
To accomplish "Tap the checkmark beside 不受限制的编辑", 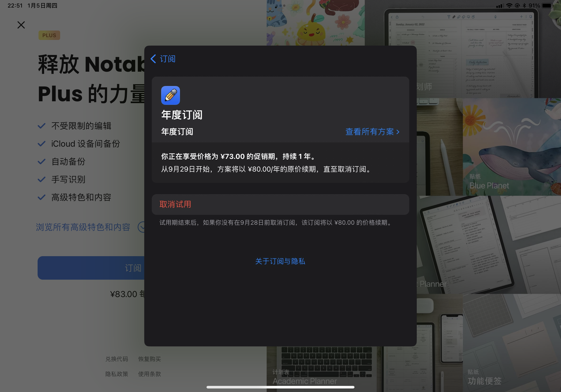I will pyautogui.click(x=42, y=126).
